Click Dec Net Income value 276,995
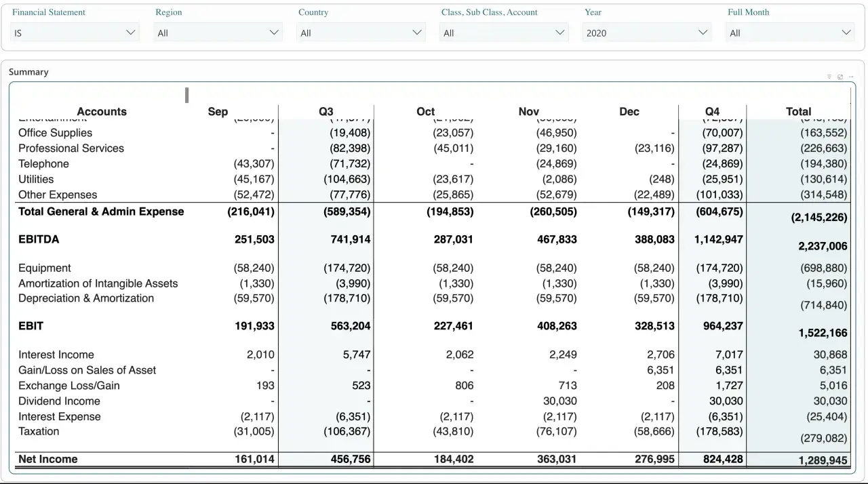The image size is (868, 484). point(654,459)
